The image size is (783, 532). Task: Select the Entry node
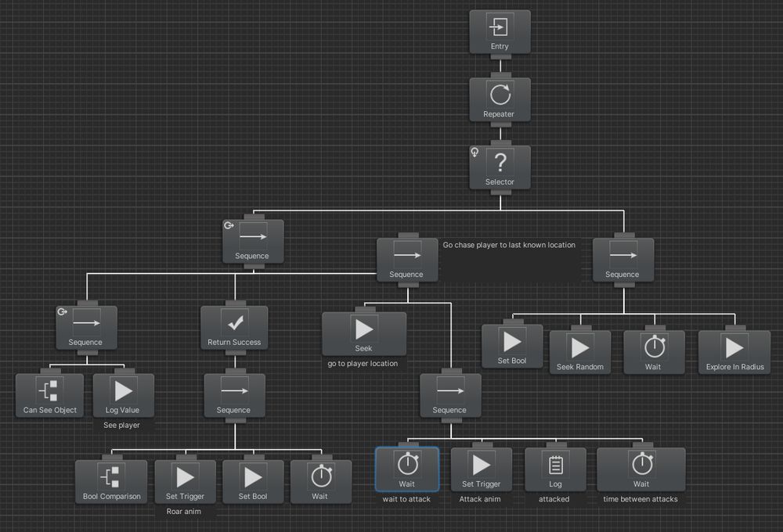pos(500,32)
